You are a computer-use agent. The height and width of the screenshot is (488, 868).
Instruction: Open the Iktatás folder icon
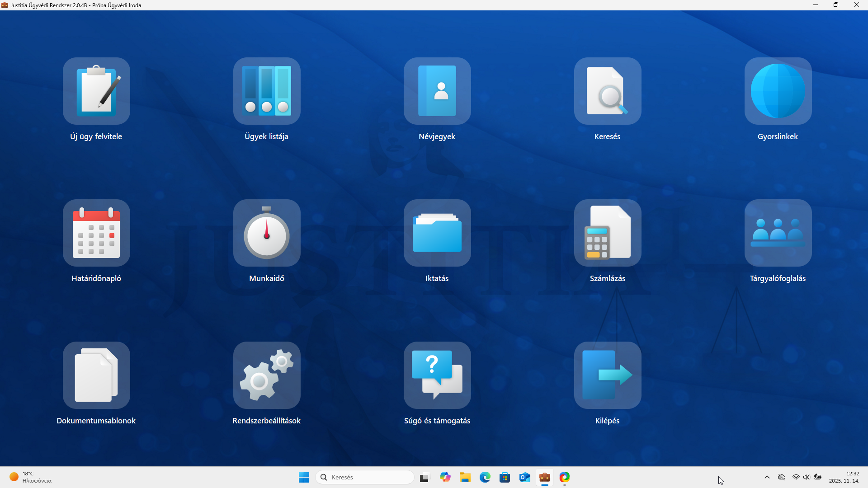437,233
